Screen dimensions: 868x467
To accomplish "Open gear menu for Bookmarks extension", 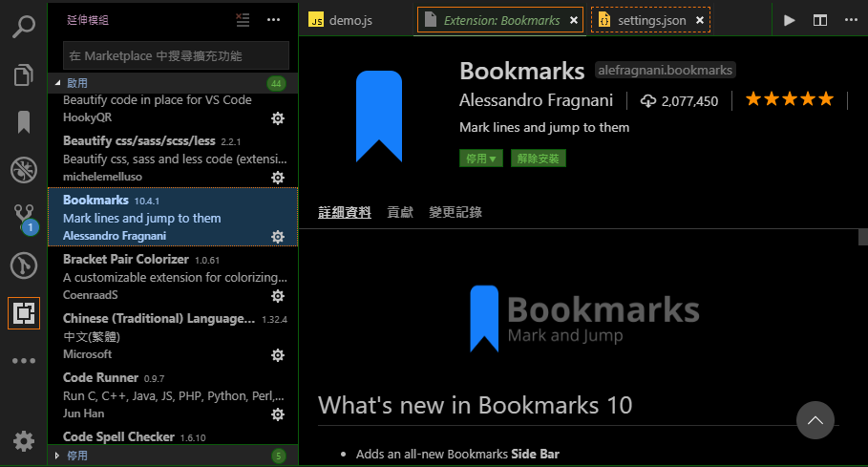I will pyautogui.click(x=278, y=237).
